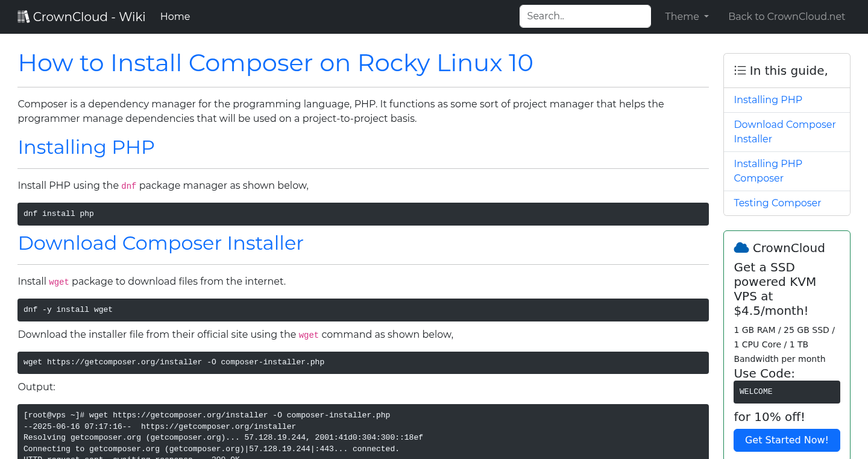Click the inline 'wget' code snippet in text
Image resolution: width=868 pixels, height=459 pixels.
coord(58,281)
